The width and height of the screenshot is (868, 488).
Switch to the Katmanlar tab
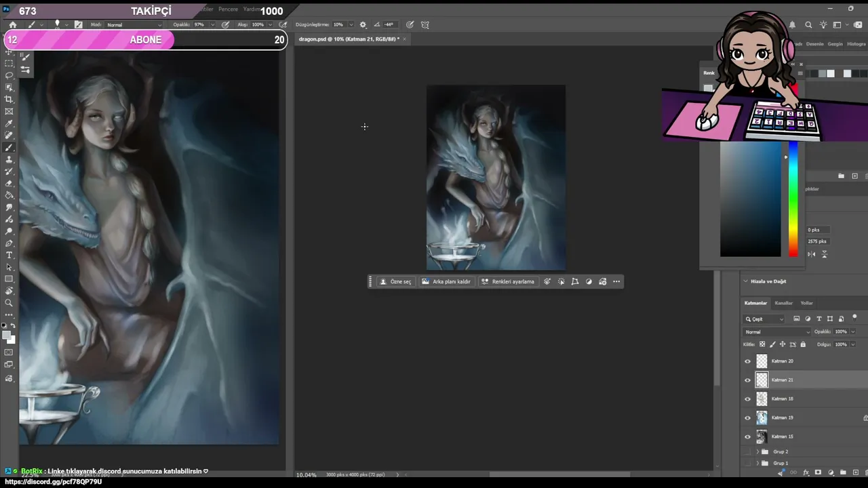coord(755,303)
